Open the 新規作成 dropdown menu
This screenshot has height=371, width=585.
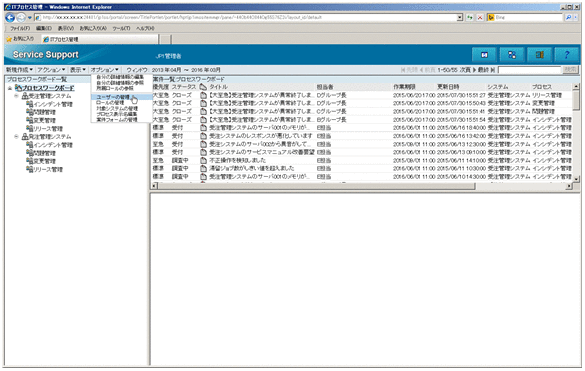[x=19, y=70]
